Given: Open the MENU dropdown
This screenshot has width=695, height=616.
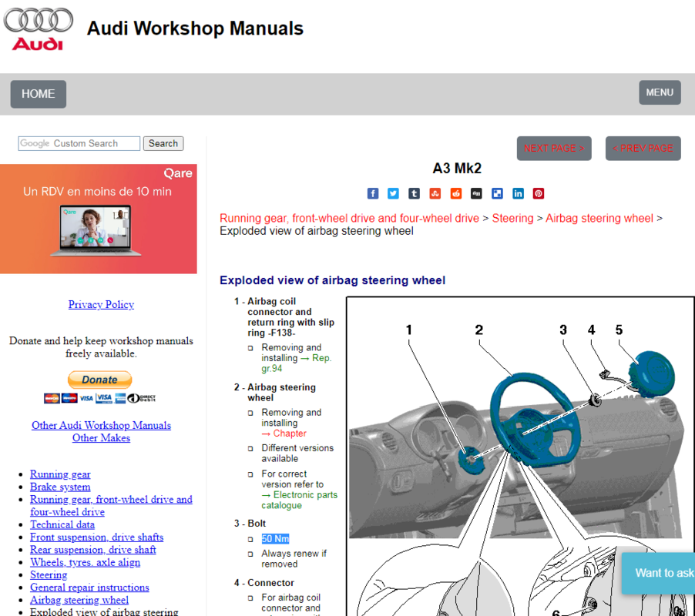Looking at the screenshot, I should [x=660, y=92].
